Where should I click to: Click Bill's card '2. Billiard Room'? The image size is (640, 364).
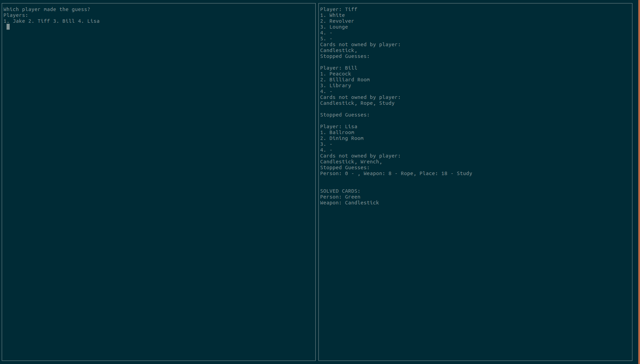click(x=345, y=80)
